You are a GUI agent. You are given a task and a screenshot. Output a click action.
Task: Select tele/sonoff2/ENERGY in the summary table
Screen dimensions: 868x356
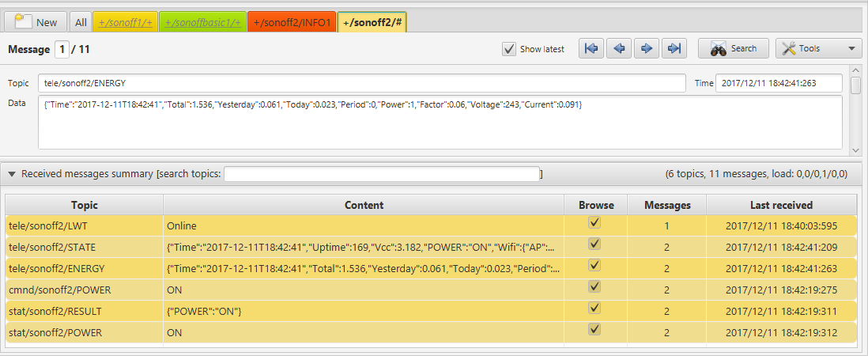click(431, 268)
